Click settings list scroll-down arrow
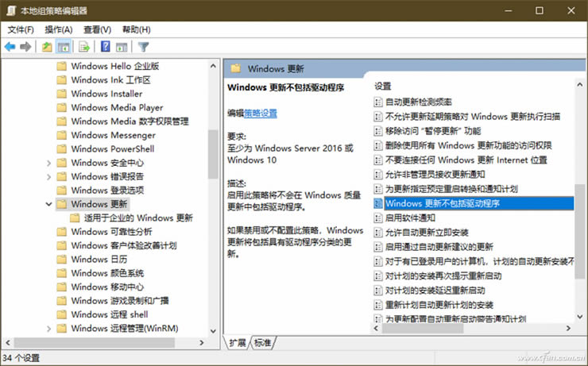 pyautogui.click(x=580, y=317)
